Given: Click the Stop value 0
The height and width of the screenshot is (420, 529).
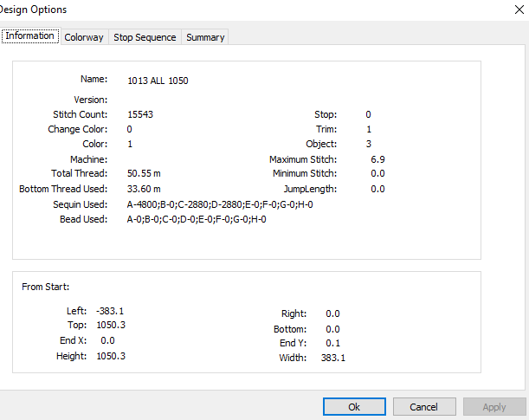Looking at the screenshot, I should [368, 114].
